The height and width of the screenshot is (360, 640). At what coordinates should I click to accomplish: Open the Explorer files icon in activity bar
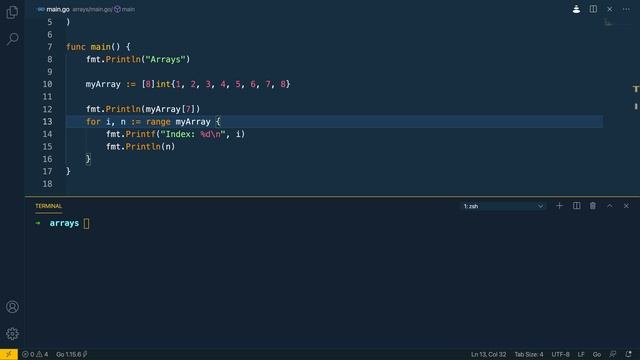click(12, 12)
